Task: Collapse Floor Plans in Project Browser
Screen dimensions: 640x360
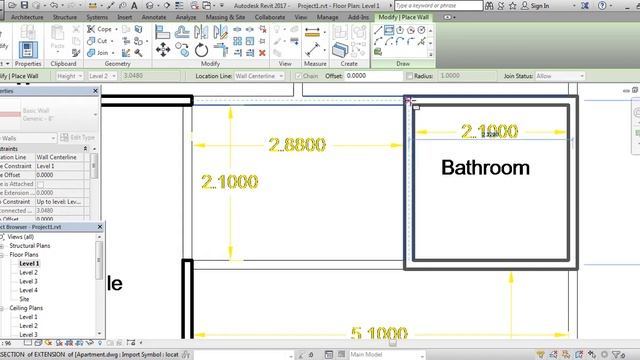Action: click(2, 255)
